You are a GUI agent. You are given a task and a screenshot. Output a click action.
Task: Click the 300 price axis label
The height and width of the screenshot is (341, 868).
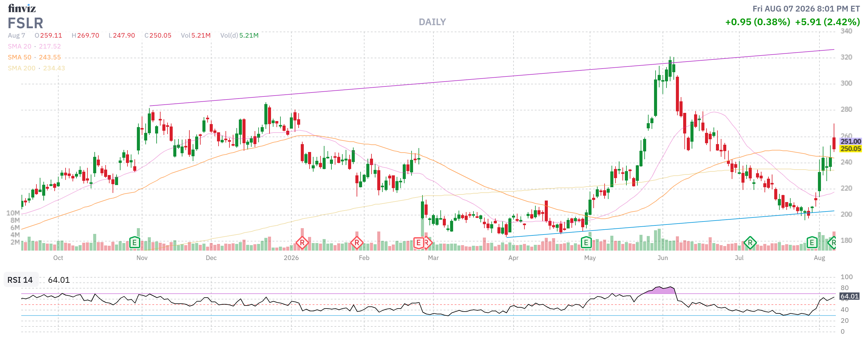[846, 83]
